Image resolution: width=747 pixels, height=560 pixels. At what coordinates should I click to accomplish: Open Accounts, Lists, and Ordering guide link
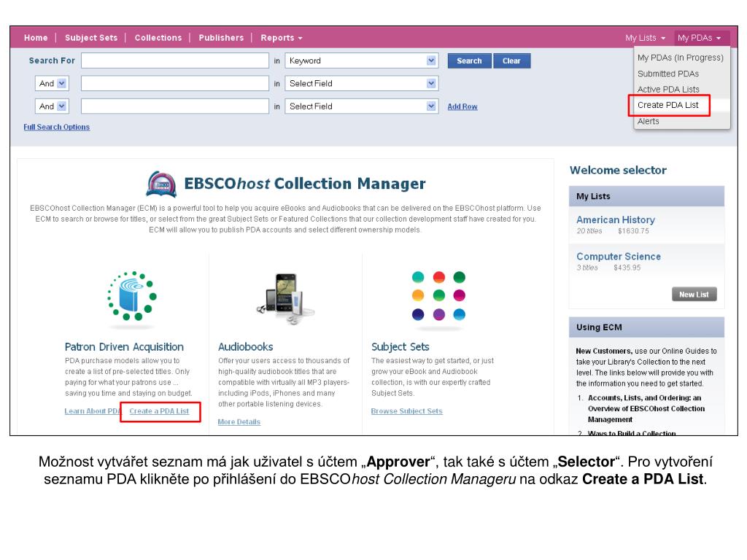(646, 408)
